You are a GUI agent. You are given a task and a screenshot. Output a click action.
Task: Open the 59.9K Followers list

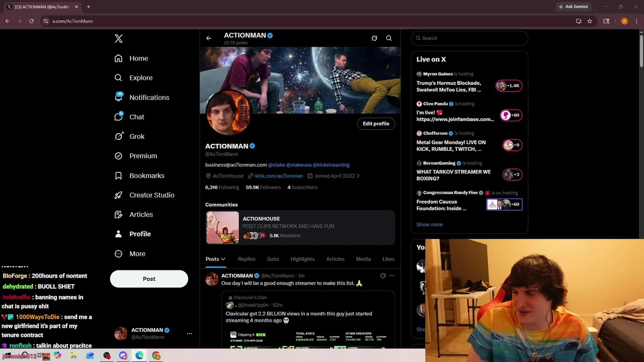[263, 188]
